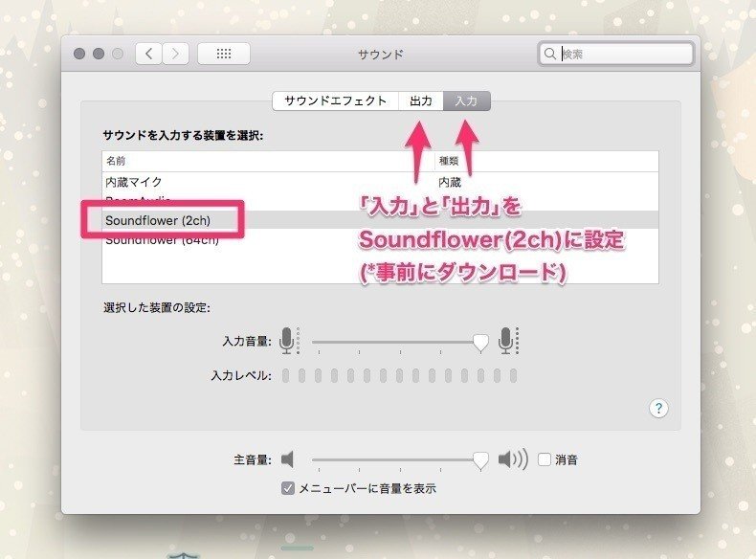
Task: Uncheck メニューバーに音量を表示 checkbox
Action: tap(288, 488)
